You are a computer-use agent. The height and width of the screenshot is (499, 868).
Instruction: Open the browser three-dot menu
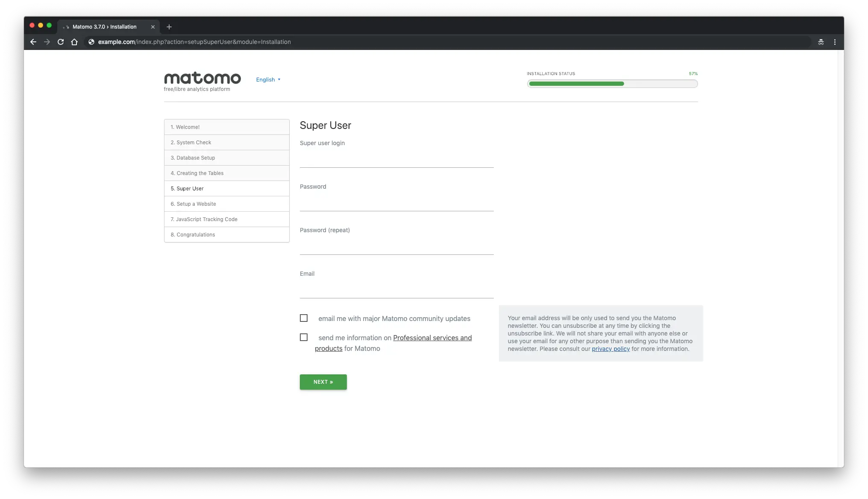tap(835, 42)
